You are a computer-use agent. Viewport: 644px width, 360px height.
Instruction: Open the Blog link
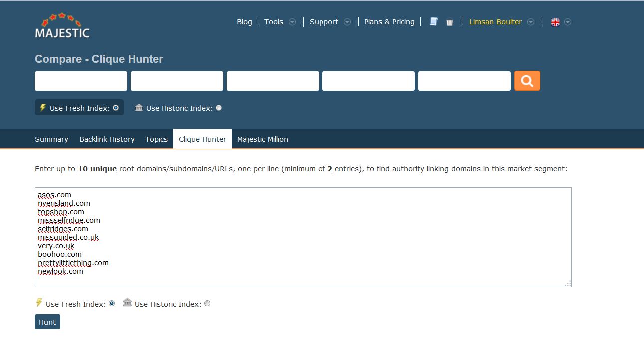point(244,22)
